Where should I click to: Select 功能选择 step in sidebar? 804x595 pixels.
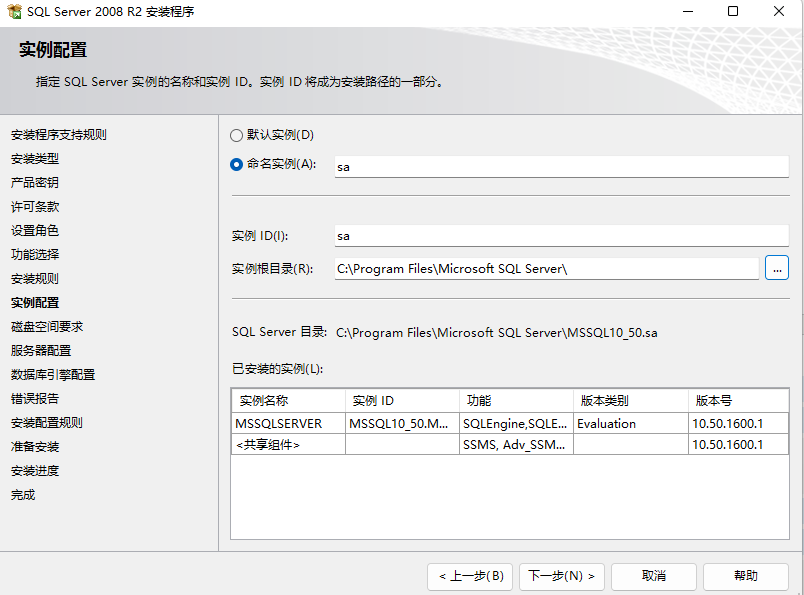click(x=35, y=255)
